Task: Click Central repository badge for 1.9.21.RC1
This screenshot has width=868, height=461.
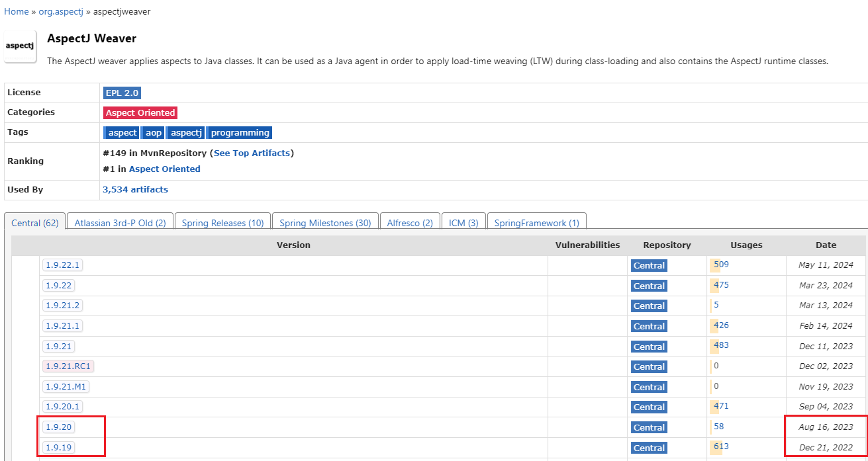Action: tap(649, 366)
